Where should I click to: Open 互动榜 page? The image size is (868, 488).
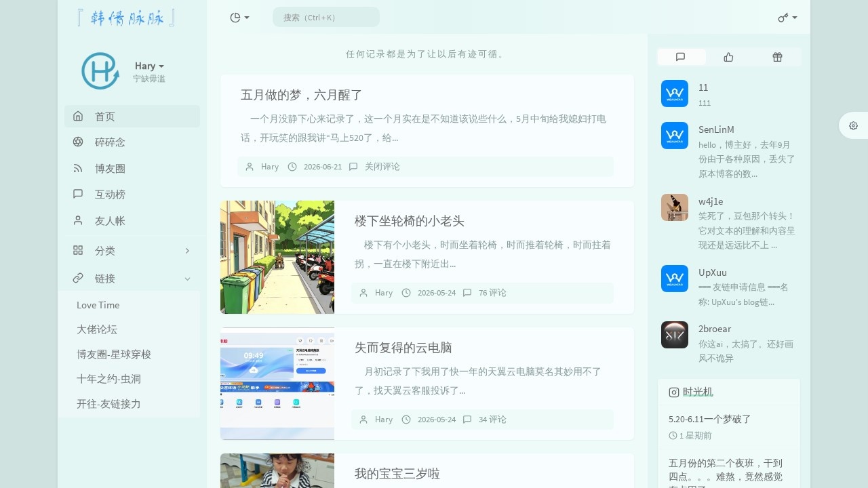tap(132, 194)
